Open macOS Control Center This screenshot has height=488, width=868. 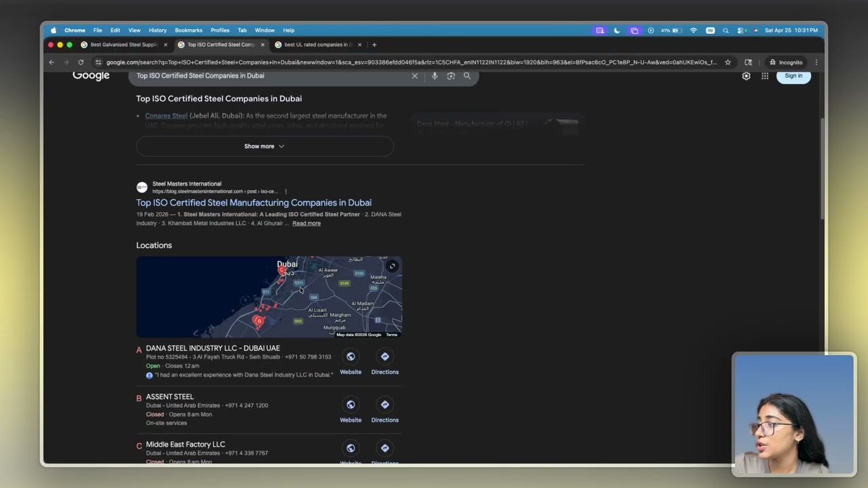click(741, 30)
